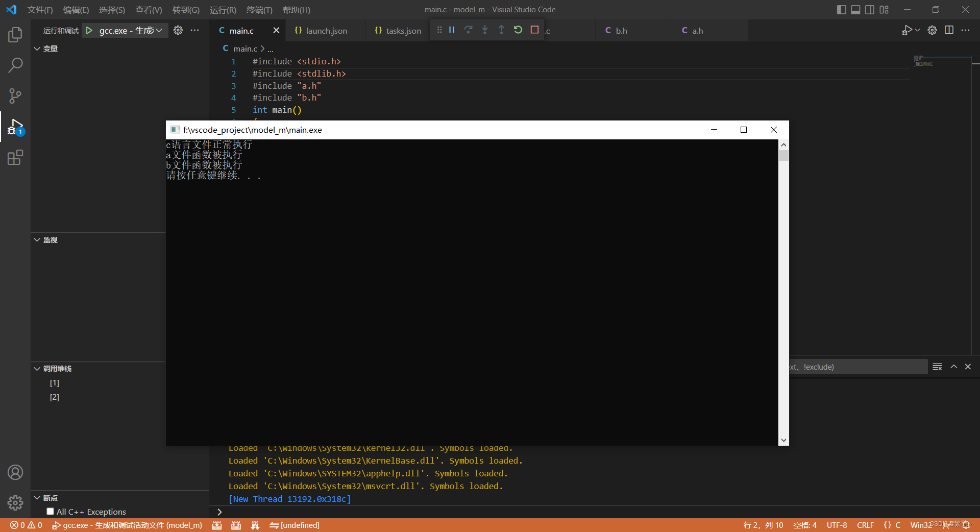
Task: Toggle bottom panel visibility
Action: (x=855, y=10)
